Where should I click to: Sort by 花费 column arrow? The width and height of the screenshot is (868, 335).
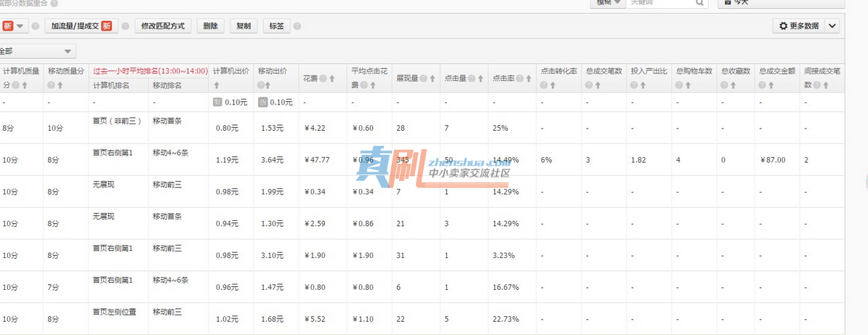(x=332, y=78)
